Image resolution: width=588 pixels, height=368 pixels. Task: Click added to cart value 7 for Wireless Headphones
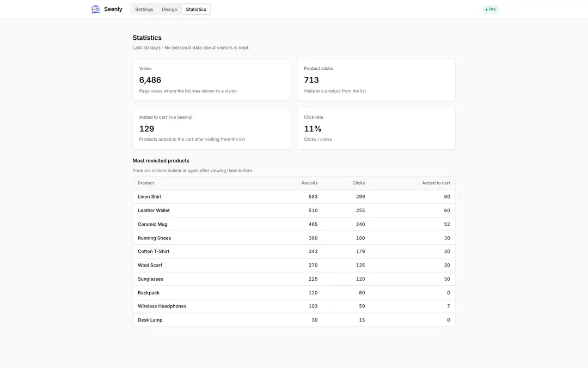[x=449, y=306]
